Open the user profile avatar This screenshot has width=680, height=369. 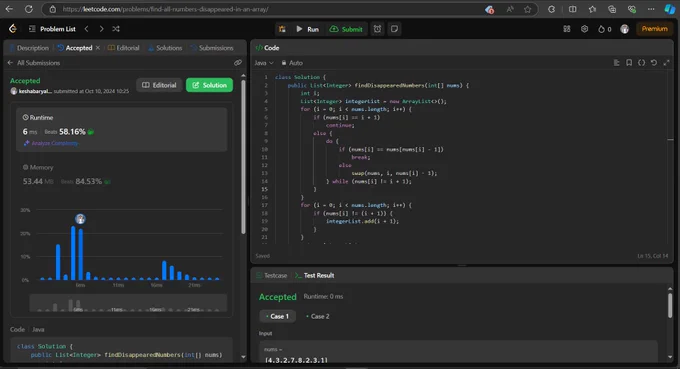click(624, 29)
